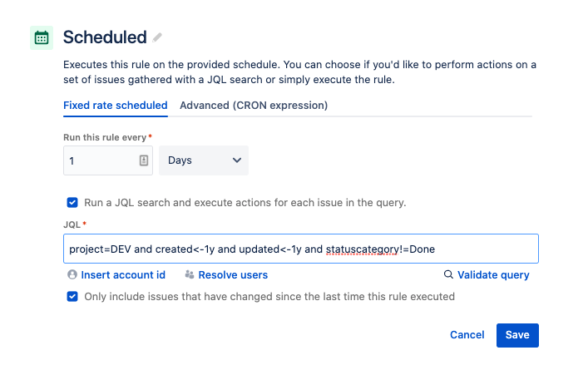This screenshot has width=588, height=365.
Task: Click into the JQL query text field
Action: (x=299, y=249)
